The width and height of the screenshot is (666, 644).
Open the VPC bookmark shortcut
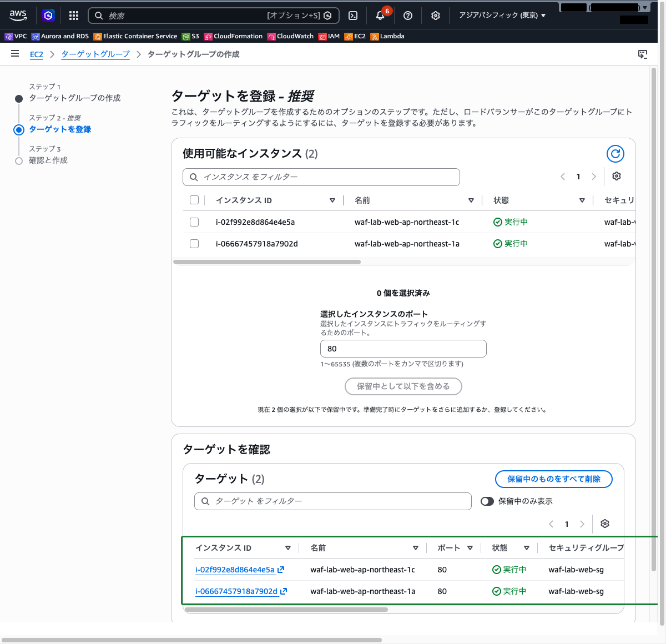(x=16, y=36)
